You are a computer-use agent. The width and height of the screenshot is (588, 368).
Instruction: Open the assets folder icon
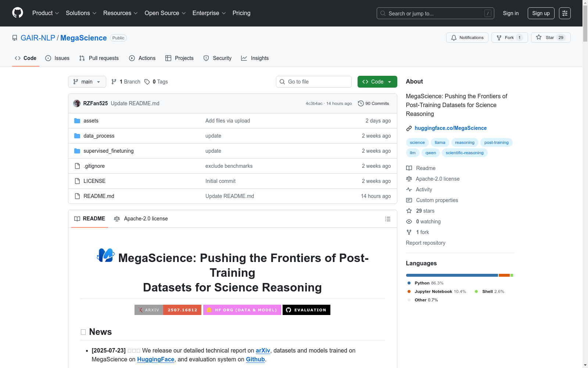click(77, 121)
